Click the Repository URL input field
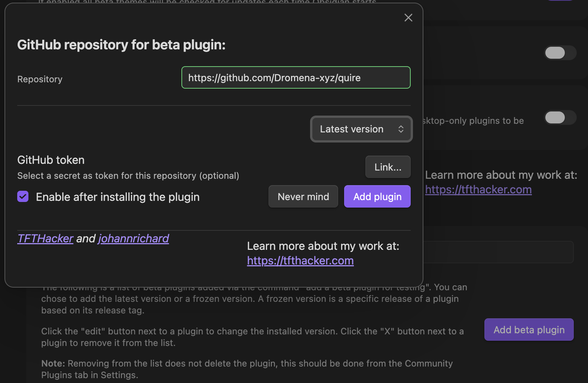 point(296,77)
